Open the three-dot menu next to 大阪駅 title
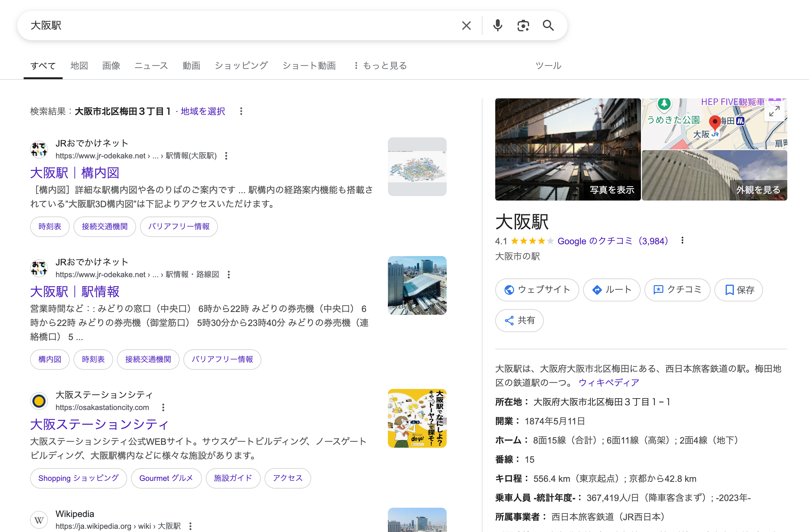 [682, 240]
